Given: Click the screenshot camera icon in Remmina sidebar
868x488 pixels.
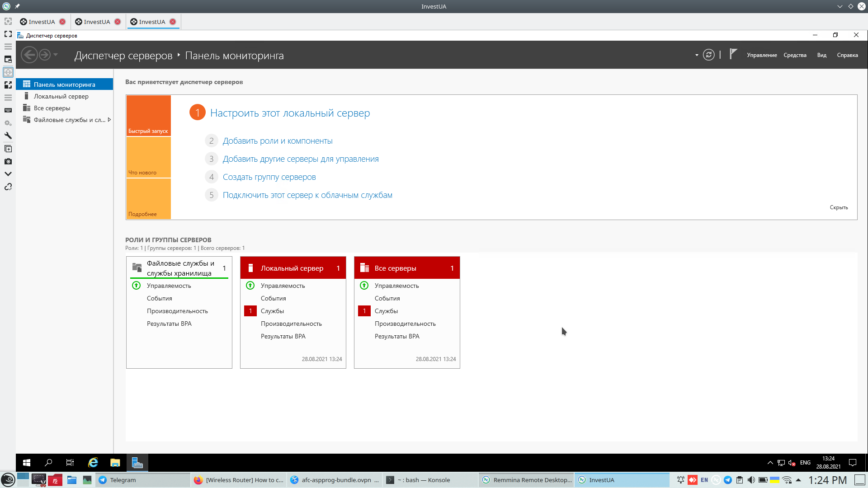Looking at the screenshot, I should coord(8,161).
